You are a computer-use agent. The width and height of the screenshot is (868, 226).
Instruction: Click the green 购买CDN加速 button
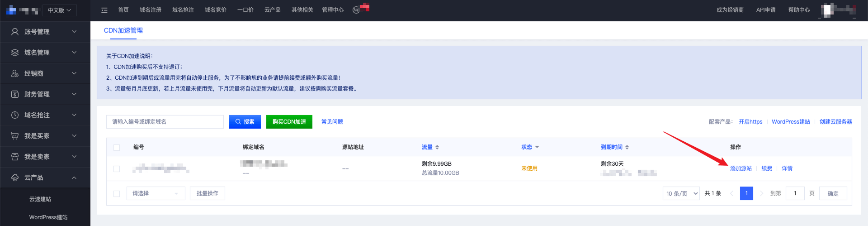289,122
